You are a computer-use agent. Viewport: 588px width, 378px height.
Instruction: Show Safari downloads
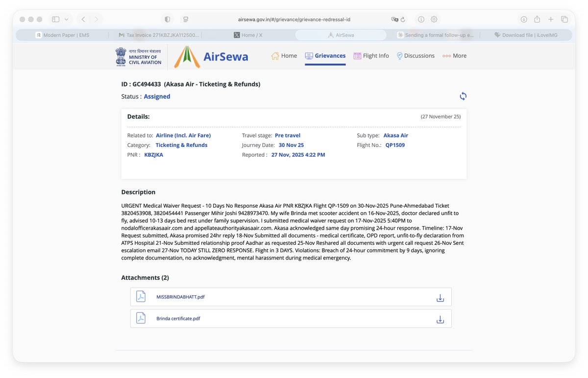point(524,20)
